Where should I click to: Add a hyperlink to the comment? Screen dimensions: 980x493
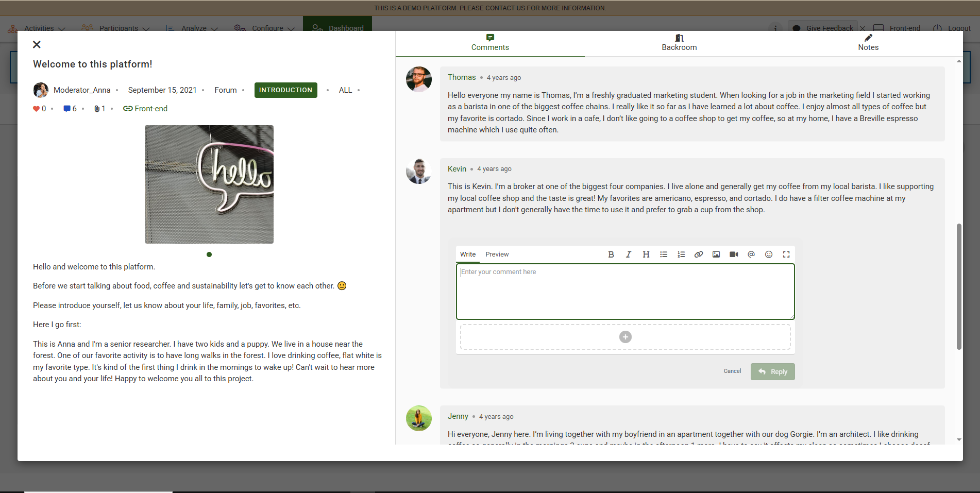coord(699,254)
